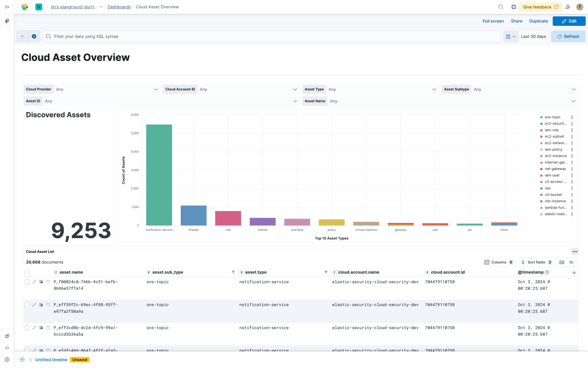Click Give feedback button
588x368 pixels.
pos(541,7)
